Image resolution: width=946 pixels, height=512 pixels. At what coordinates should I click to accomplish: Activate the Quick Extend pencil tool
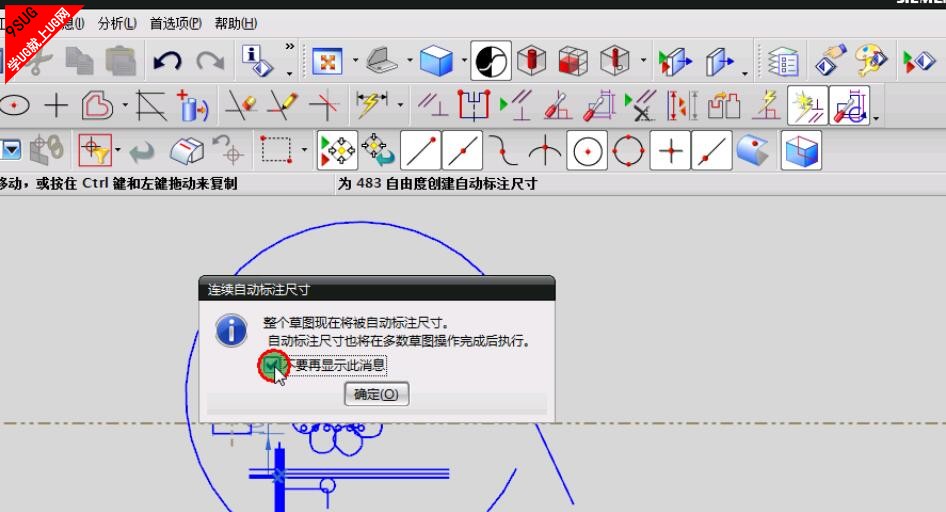click(282, 106)
